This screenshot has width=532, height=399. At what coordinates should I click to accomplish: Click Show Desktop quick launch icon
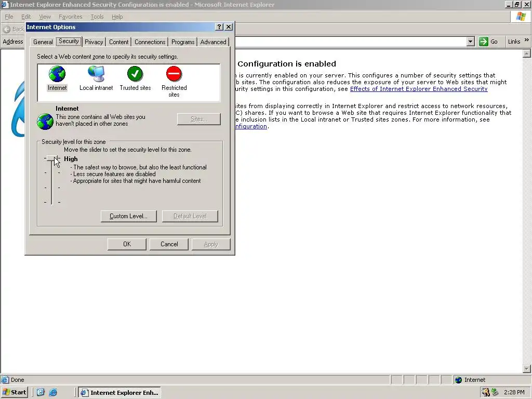(41, 392)
